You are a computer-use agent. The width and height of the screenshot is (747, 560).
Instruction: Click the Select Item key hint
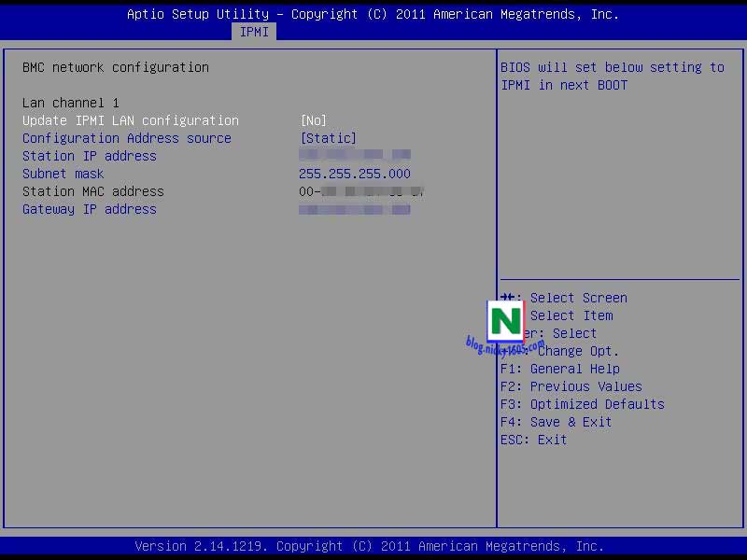[571, 315]
